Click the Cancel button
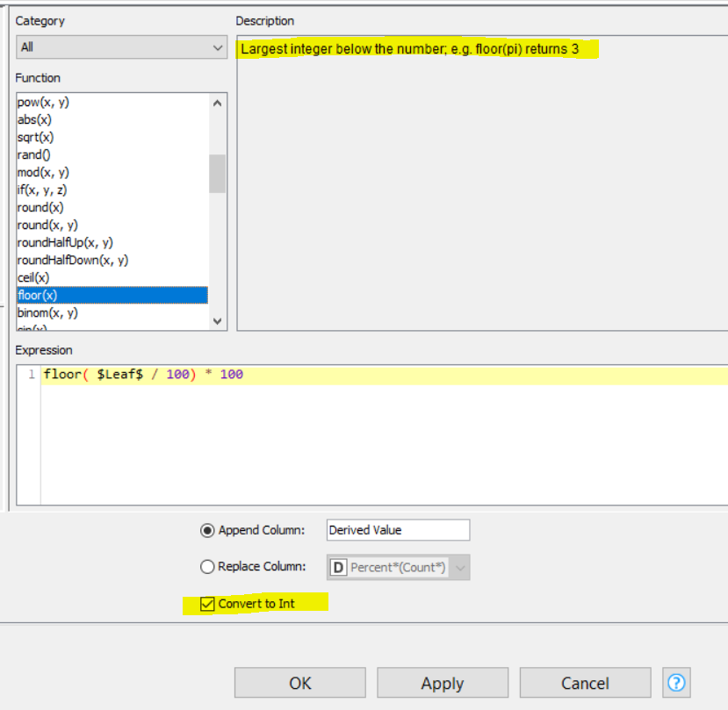728x710 pixels. pos(585,683)
